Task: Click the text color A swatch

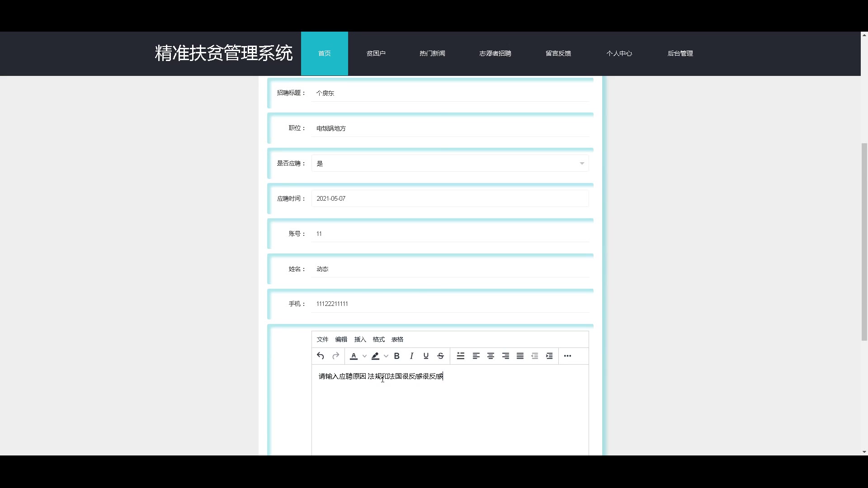Action: pyautogui.click(x=354, y=356)
